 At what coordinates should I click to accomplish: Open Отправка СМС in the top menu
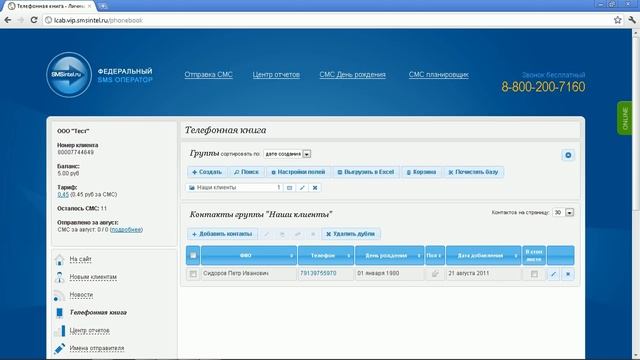pyautogui.click(x=208, y=75)
